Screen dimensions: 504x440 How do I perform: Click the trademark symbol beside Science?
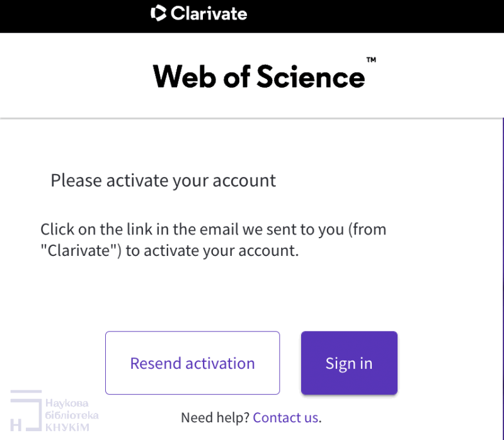[x=371, y=61]
